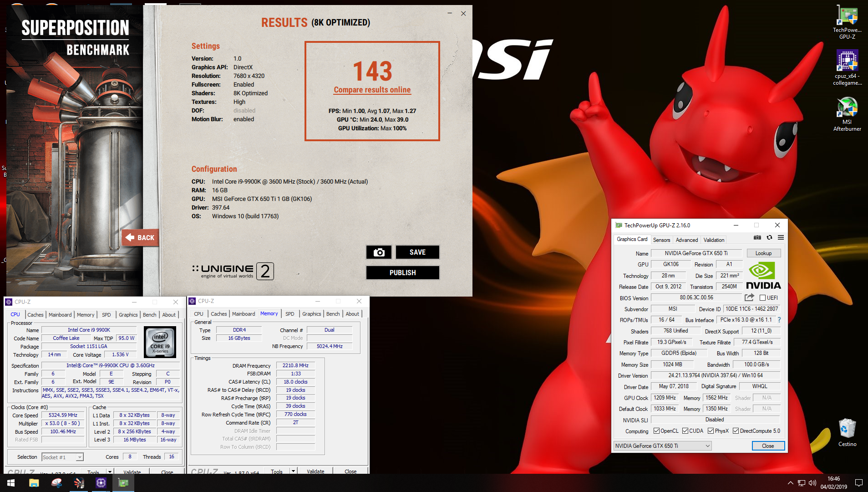
Task: Open Cestino recycle bin icon
Action: click(x=847, y=433)
